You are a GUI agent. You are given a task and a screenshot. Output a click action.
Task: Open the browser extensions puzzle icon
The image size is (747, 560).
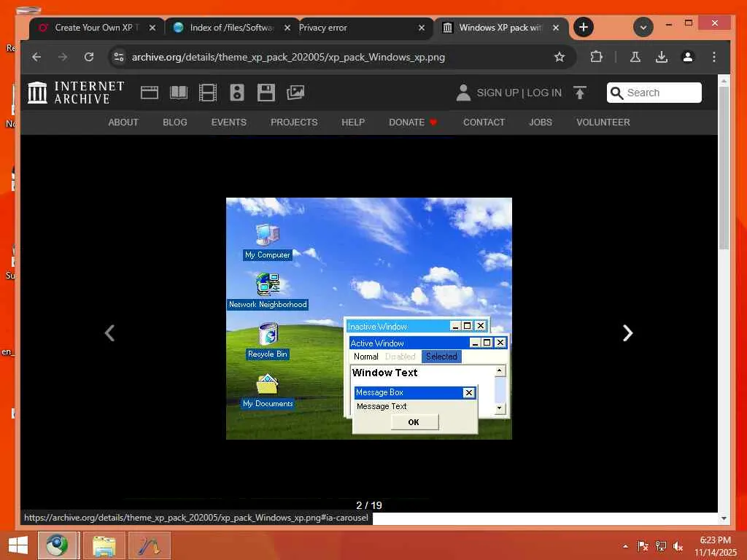pyautogui.click(x=596, y=57)
